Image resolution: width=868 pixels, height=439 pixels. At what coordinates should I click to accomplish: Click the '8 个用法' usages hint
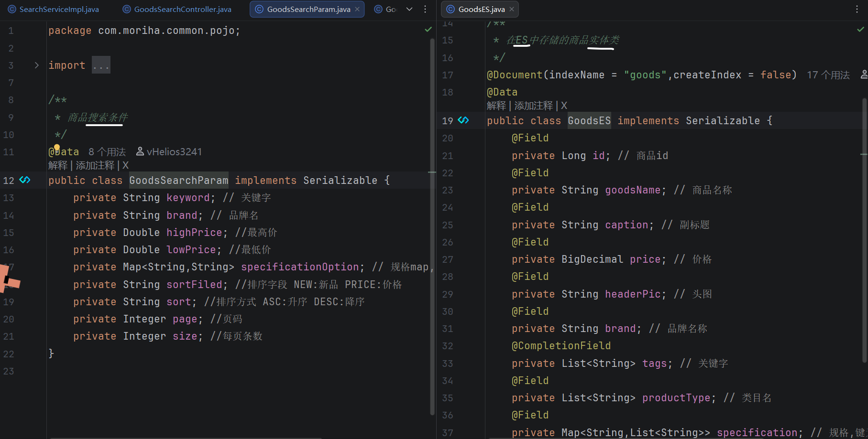[107, 152]
